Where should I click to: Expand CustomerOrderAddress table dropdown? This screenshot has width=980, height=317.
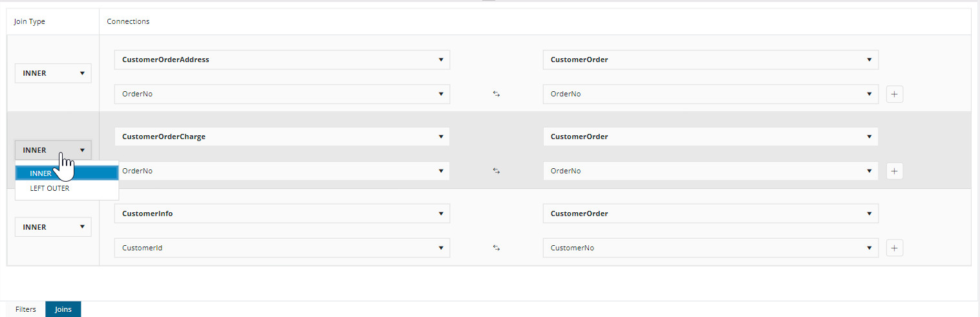[282, 60]
